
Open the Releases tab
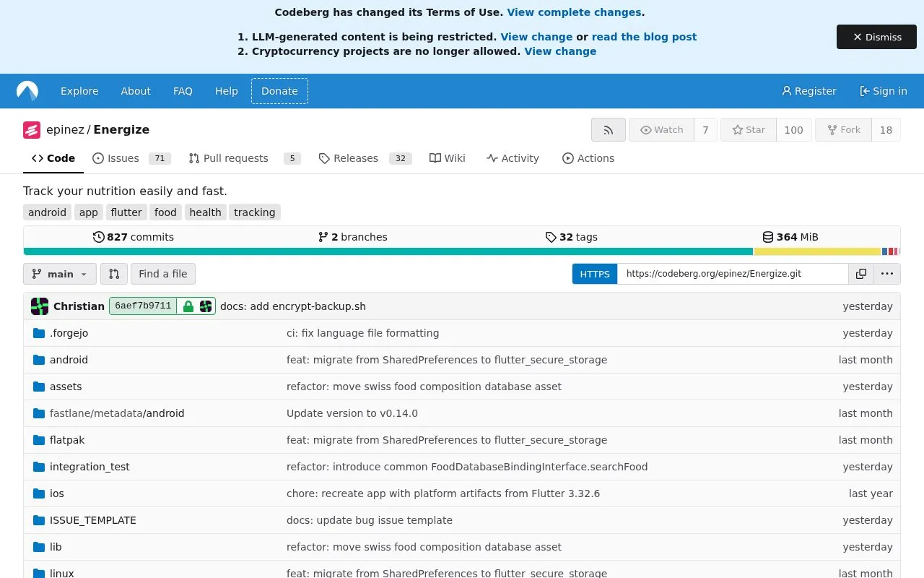(365, 158)
